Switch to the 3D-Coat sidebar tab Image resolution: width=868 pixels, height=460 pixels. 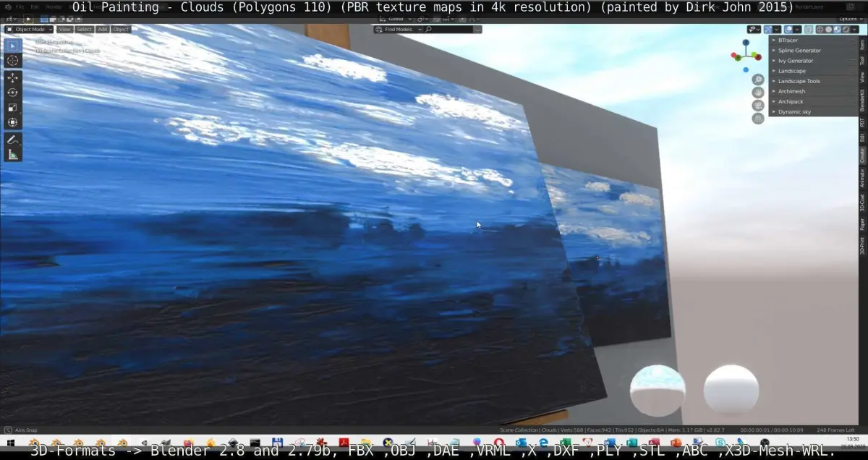(862, 203)
